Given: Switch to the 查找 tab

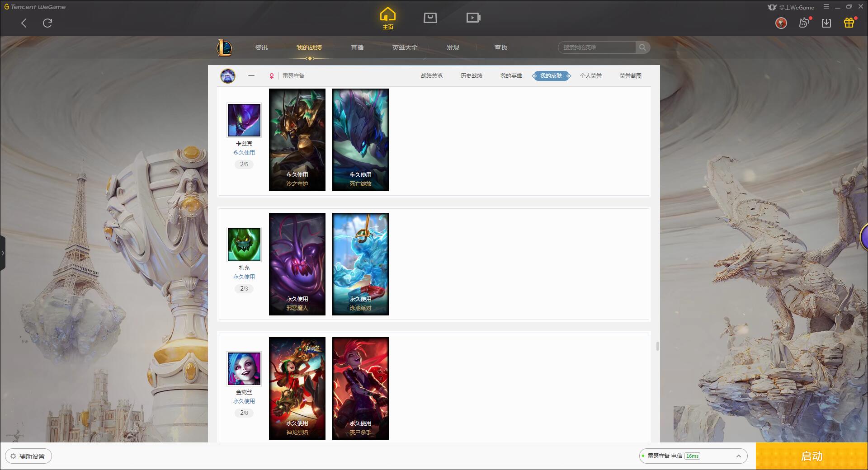Looking at the screenshot, I should (x=501, y=47).
